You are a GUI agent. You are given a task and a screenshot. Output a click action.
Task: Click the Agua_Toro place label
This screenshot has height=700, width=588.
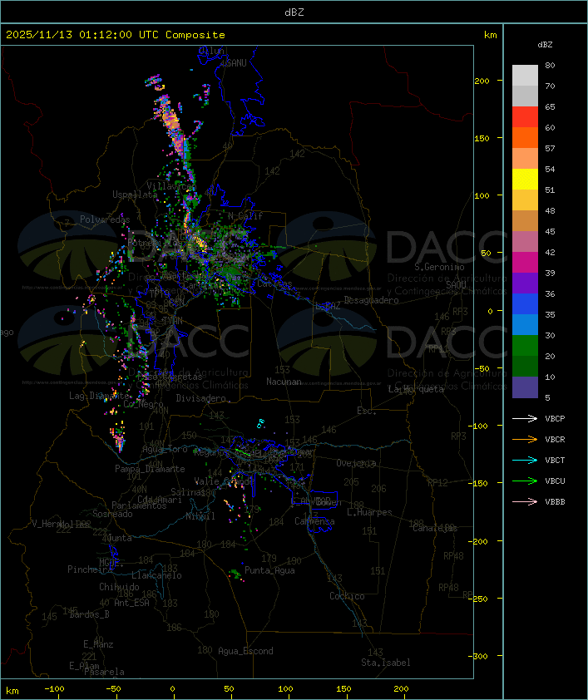pos(165,449)
